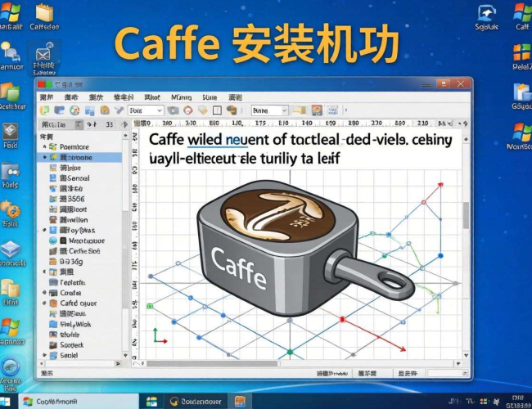Click the pinned windows tile taskbar icon
Screen dimensions: 532x409
point(151,402)
